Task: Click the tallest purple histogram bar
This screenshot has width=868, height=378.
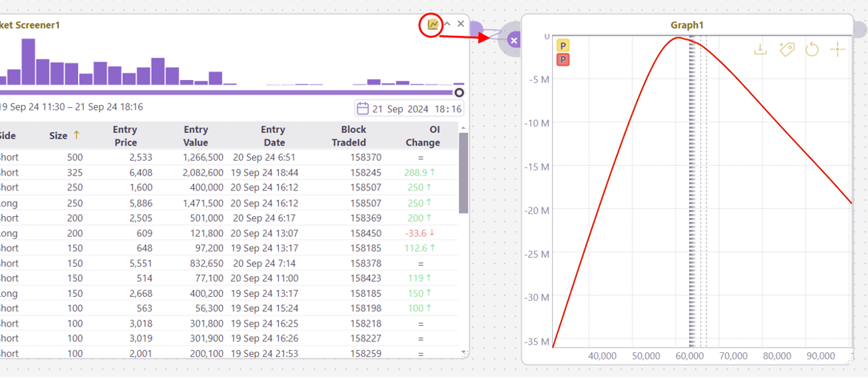Action: [x=28, y=62]
